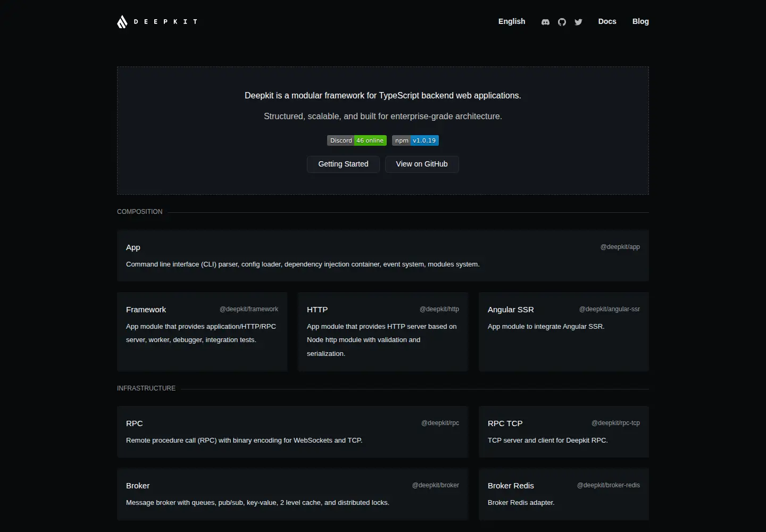Click the "Structured, scalable" subtitle text
The height and width of the screenshot is (532, 766).
click(383, 117)
